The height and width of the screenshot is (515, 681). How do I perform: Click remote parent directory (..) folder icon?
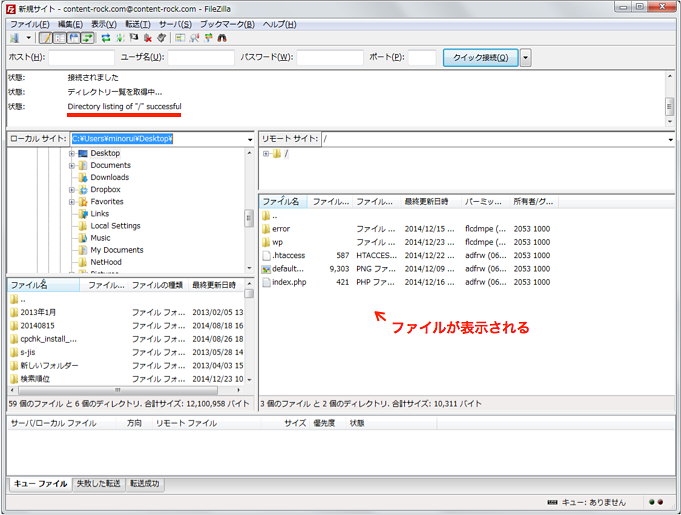pyautogui.click(x=266, y=215)
